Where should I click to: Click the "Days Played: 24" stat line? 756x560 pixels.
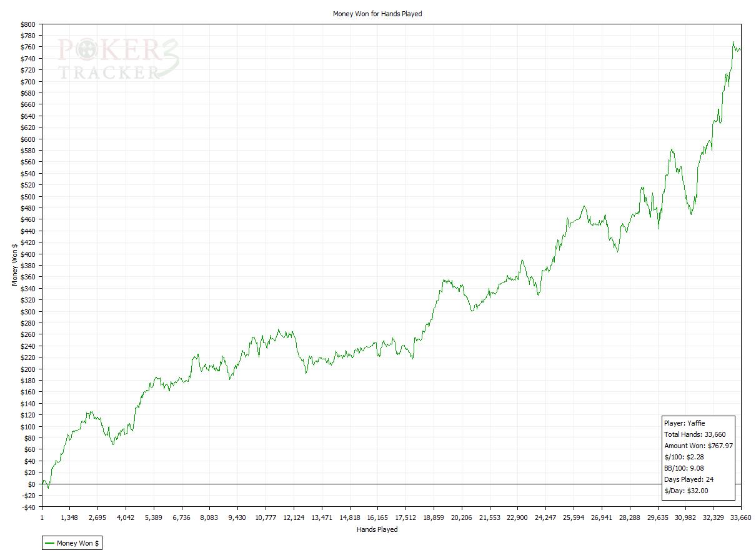click(689, 479)
